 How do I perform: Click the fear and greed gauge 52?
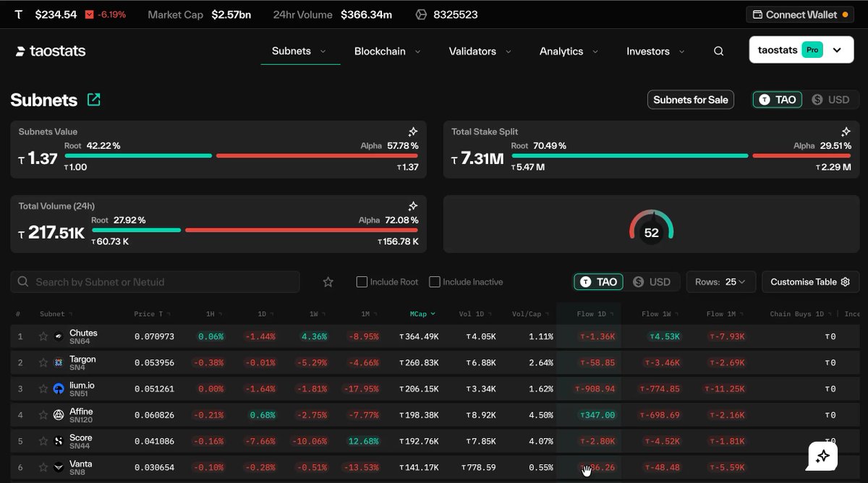click(x=651, y=226)
